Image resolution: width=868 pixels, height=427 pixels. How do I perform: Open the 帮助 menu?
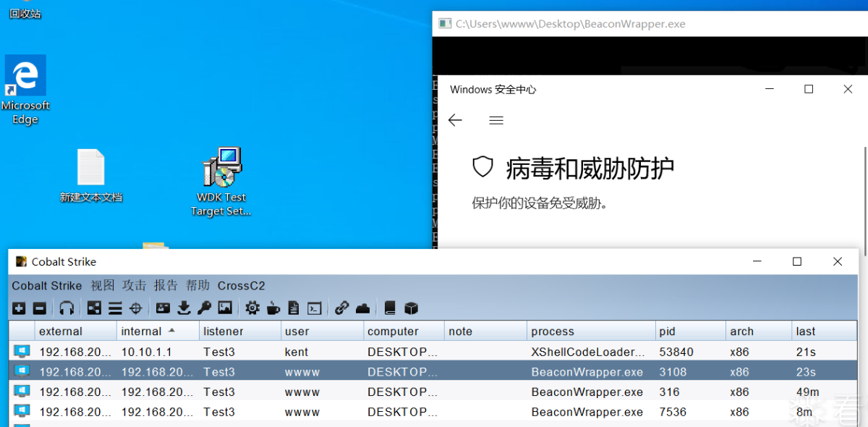198,286
